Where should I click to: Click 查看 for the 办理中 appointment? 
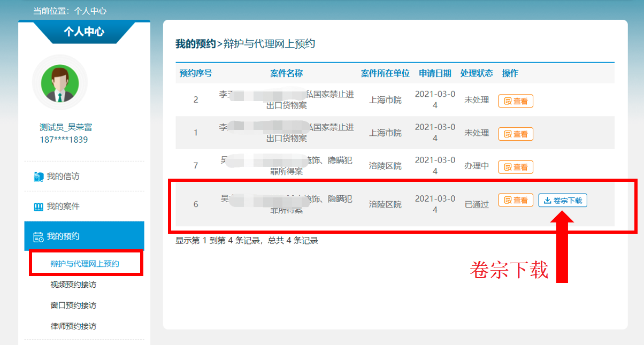click(516, 167)
